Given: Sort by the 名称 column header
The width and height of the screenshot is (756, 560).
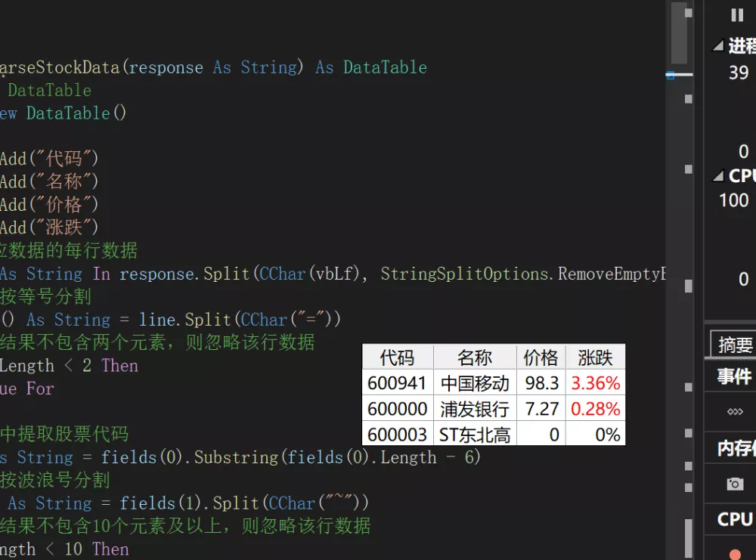Looking at the screenshot, I should [475, 357].
